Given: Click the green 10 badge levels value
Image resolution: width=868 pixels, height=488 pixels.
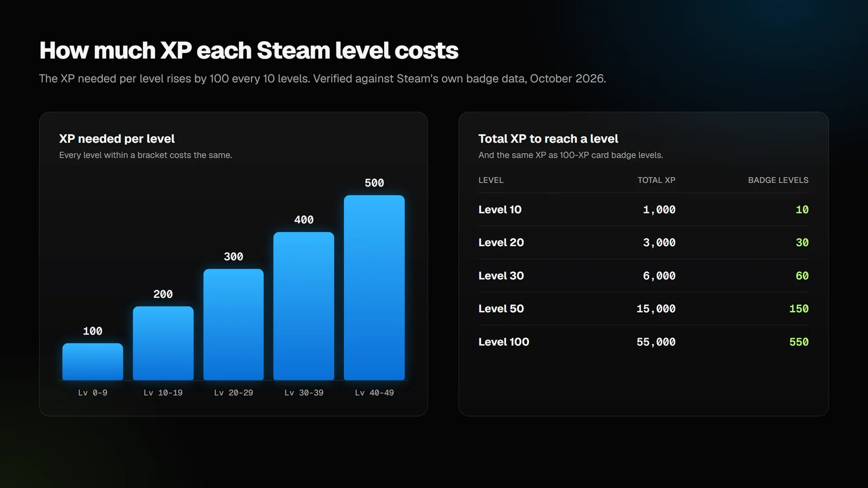Looking at the screenshot, I should [x=802, y=210].
